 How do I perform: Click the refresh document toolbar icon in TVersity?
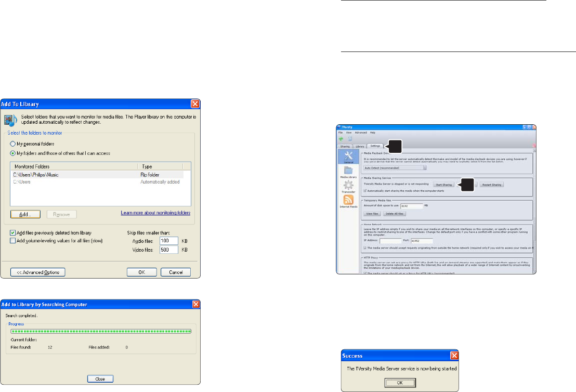(x=350, y=139)
